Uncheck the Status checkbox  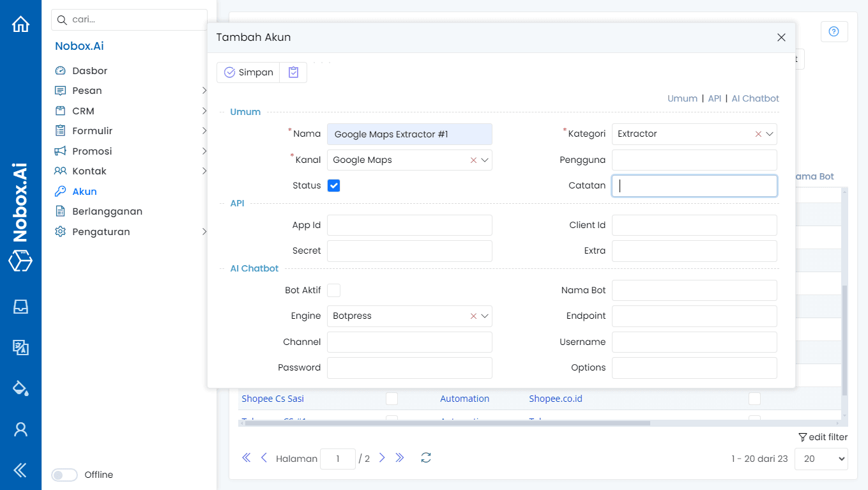pos(333,185)
